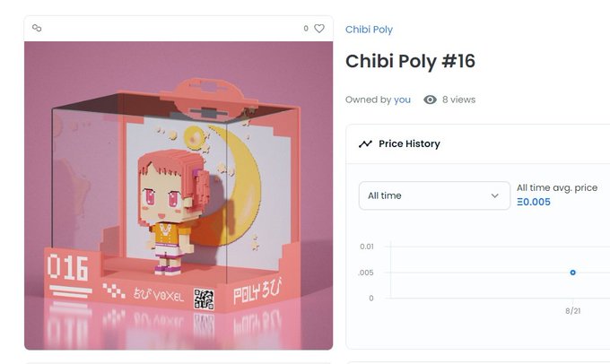
Task: Favorite this item with the heart icon
Action: tap(319, 29)
